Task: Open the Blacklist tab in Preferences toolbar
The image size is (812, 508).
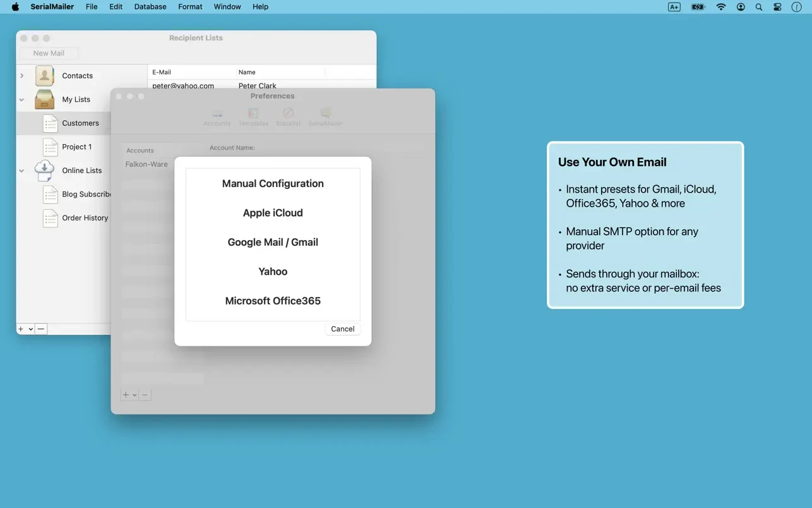Action: 289,117
